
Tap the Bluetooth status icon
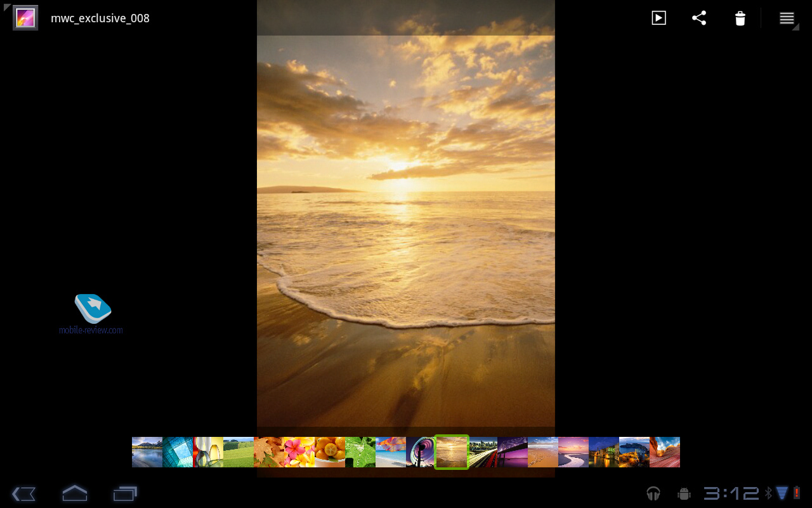click(768, 493)
